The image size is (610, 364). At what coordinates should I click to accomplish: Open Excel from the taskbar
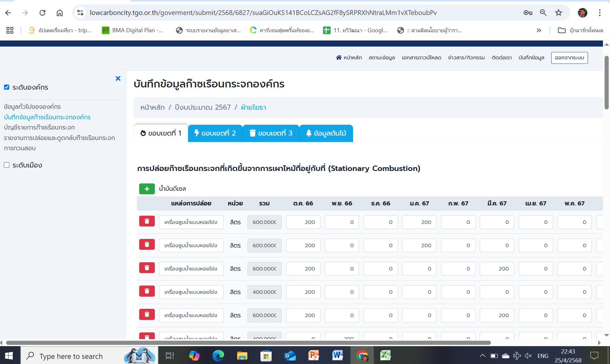click(x=385, y=355)
